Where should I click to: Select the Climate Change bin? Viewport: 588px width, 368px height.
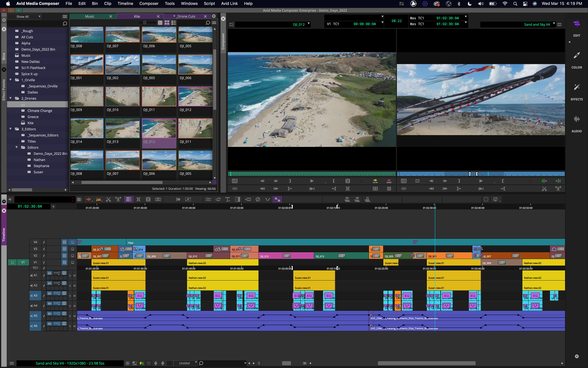pyautogui.click(x=40, y=111)
